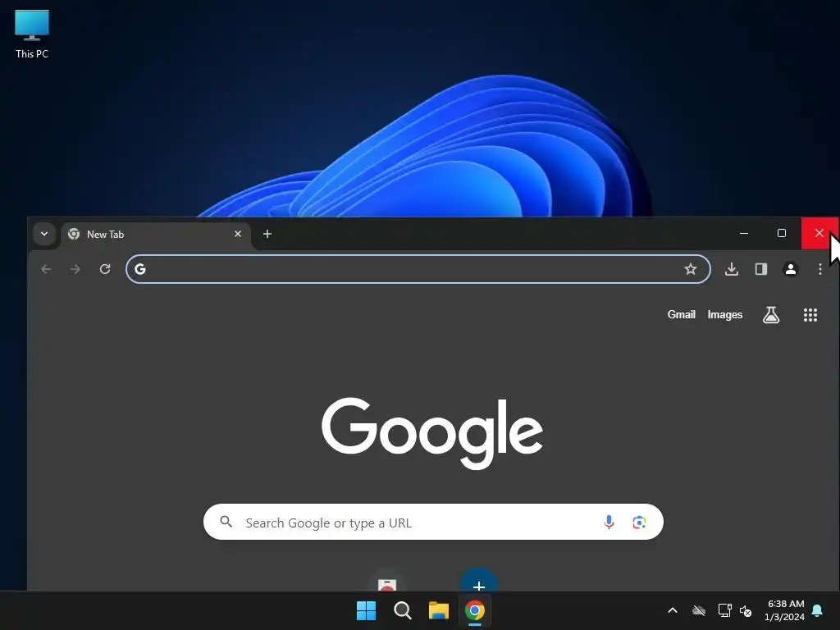840x630 pixels.
Task: Minimize the Chrome window
Action: click(744, 234)
